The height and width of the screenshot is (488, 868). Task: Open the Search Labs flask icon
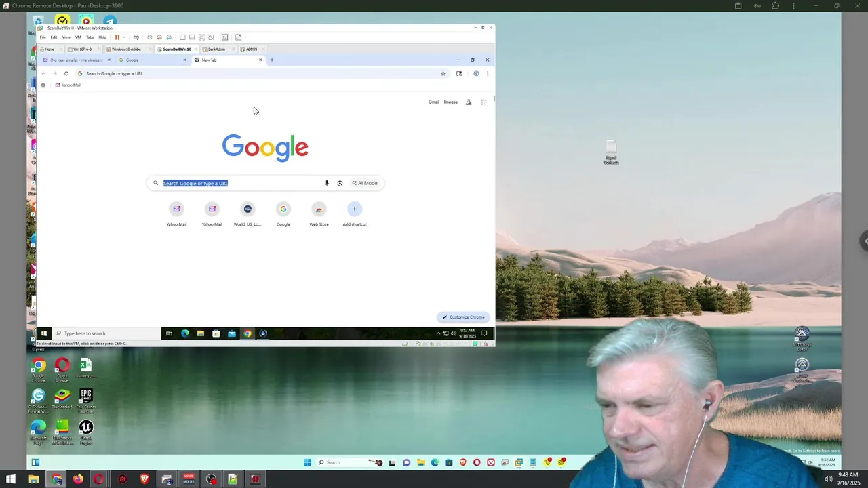pos(469,102)
